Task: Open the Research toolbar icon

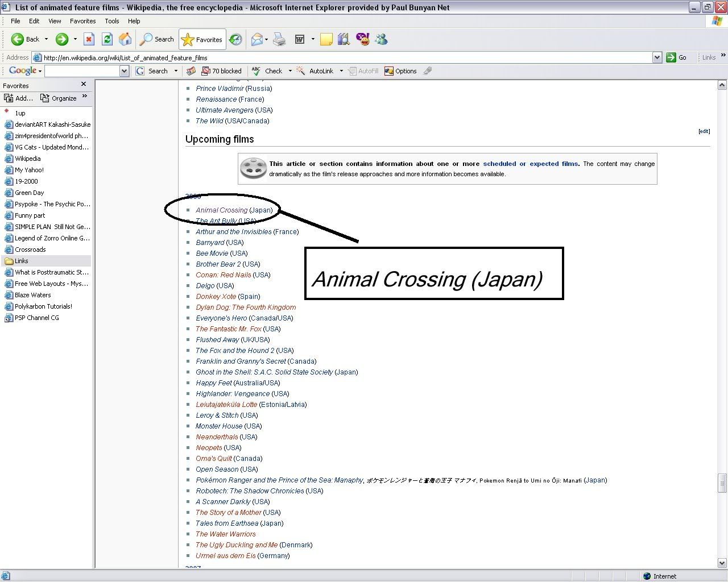Action: [x=344, y=39]
